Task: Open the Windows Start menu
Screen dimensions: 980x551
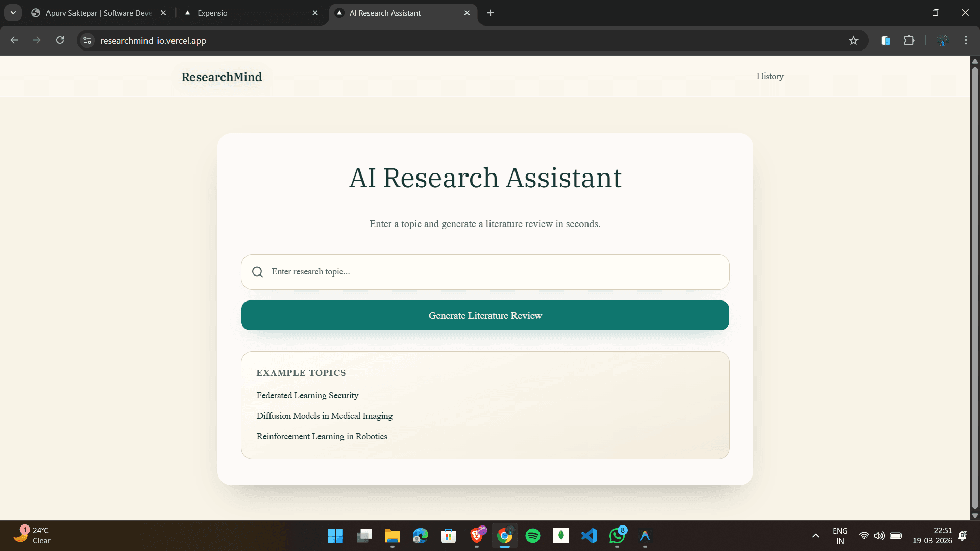Action: [335, 536]
